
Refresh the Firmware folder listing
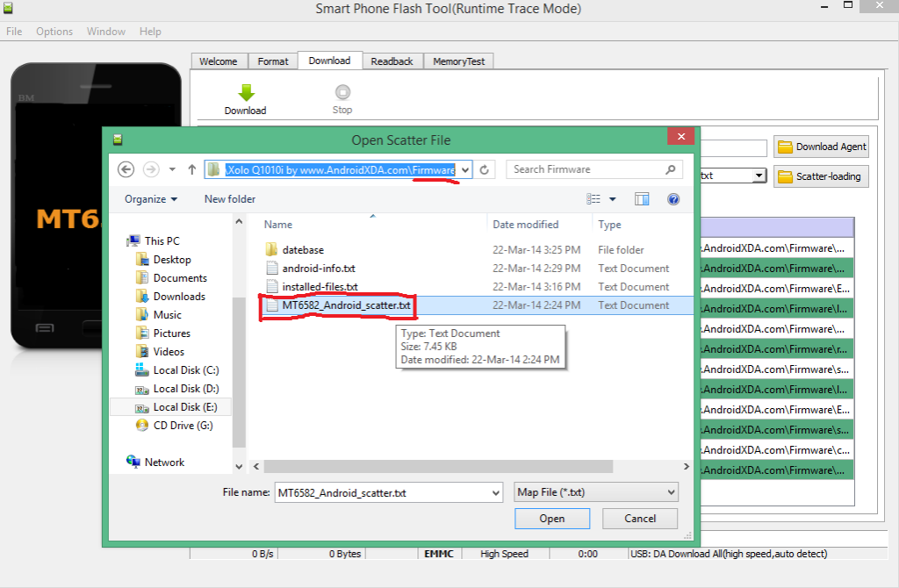pyautogui.click(x=485, y=169)
